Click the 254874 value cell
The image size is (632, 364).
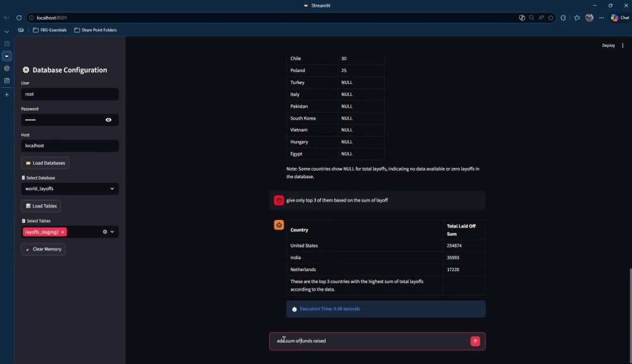pyautogui.click(x=464, y=245)
